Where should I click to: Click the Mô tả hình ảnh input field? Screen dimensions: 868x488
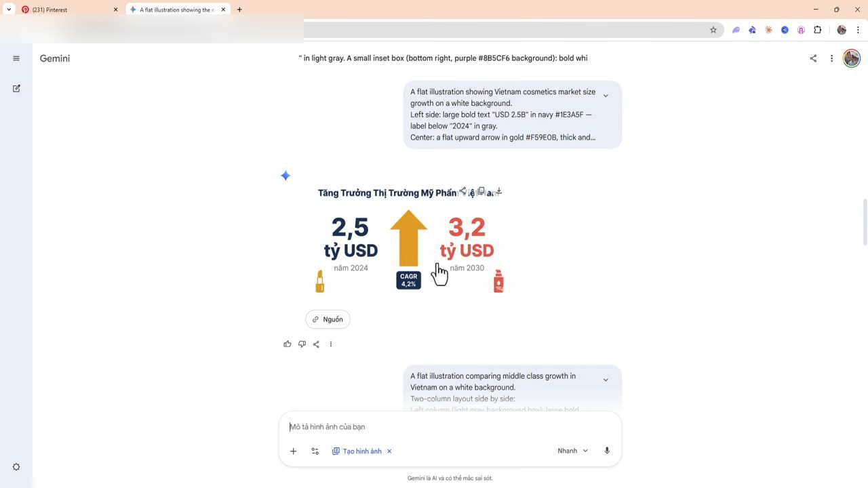pyautogui.click(x=450, y=427)
